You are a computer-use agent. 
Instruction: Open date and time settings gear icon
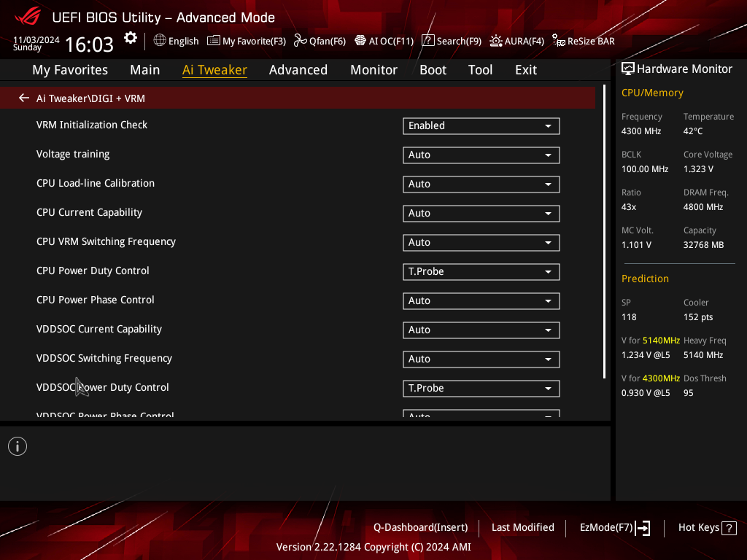131,38
